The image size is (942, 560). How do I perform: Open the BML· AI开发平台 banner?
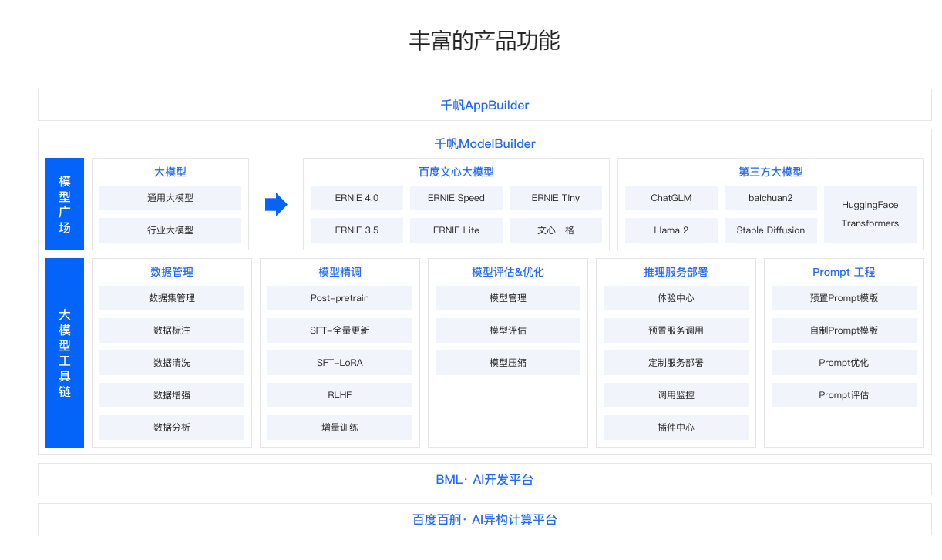click(485, 479)
